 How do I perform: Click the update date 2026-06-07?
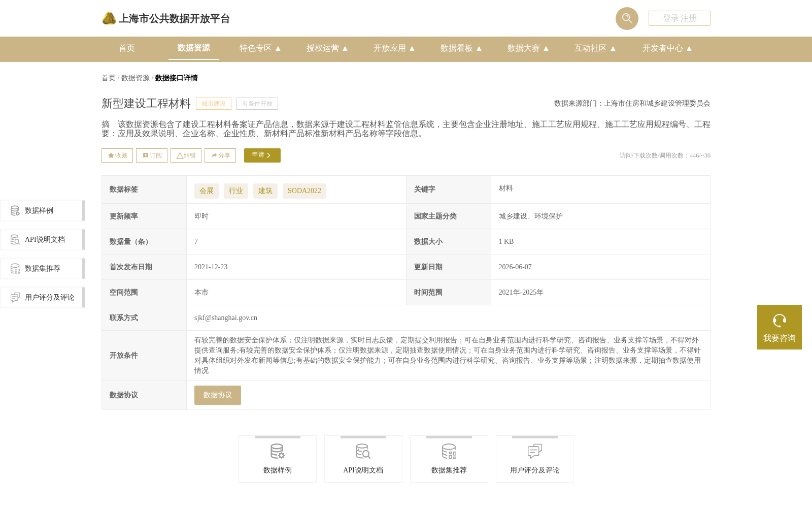(x=515, y=267)
